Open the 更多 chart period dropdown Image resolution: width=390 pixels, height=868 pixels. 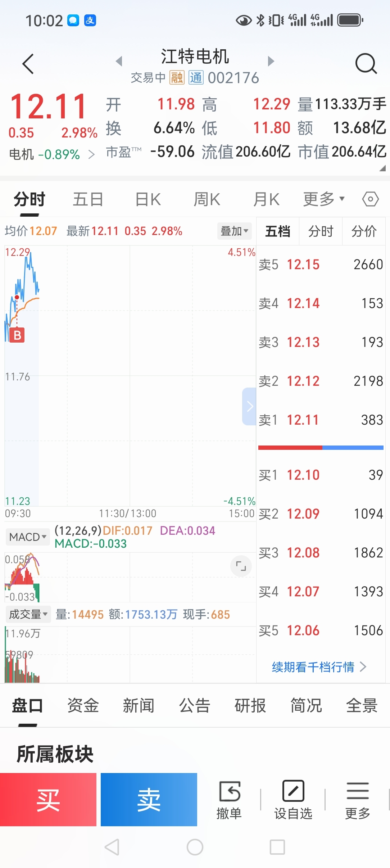click(x=324, y=199)
